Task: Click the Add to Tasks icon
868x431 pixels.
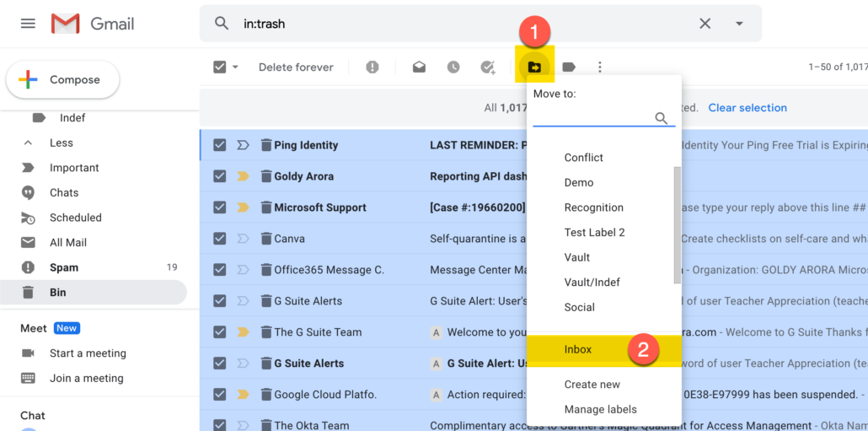Action: pos(488,67)
